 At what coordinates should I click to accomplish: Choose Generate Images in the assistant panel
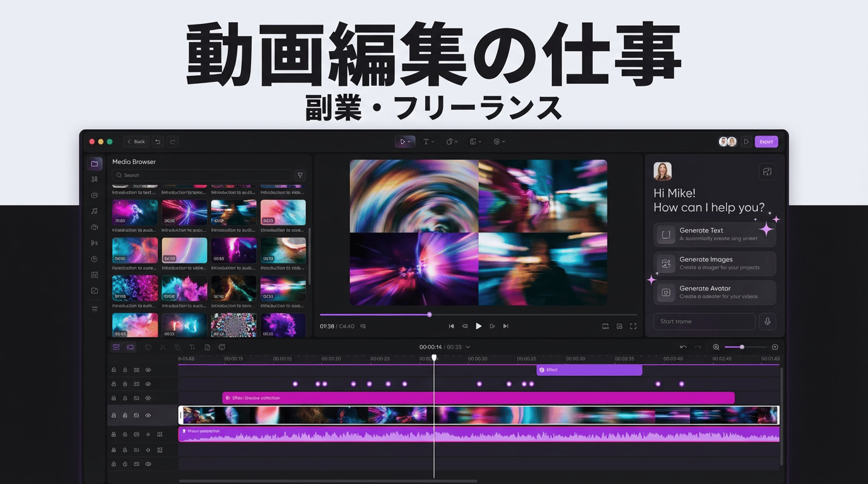(x=714, y=262)
